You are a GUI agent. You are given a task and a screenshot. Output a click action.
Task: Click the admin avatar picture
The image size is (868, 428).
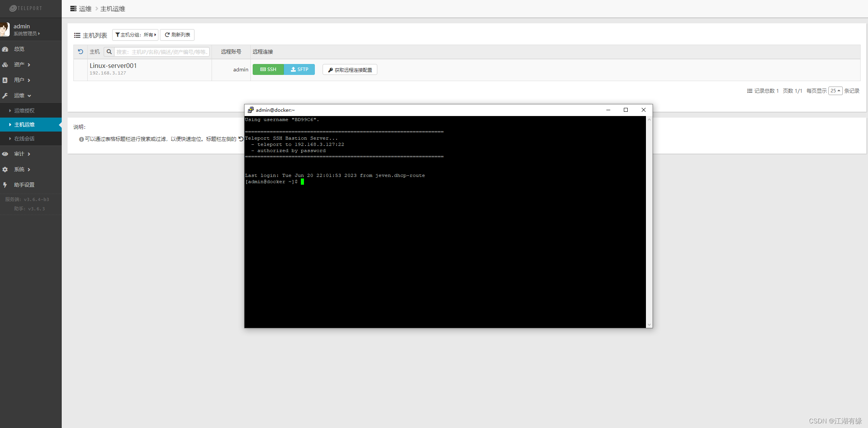5,29
